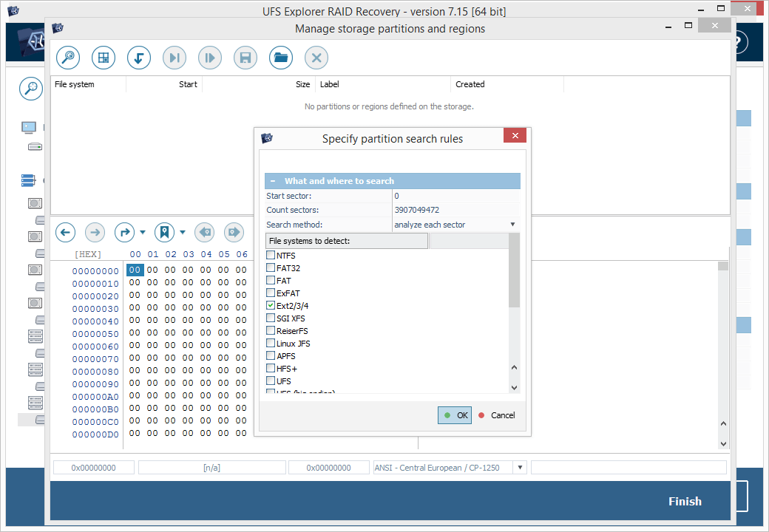The image size is (769, 532).
Task: Click the next tagged position icon
Action: (234, 232)
